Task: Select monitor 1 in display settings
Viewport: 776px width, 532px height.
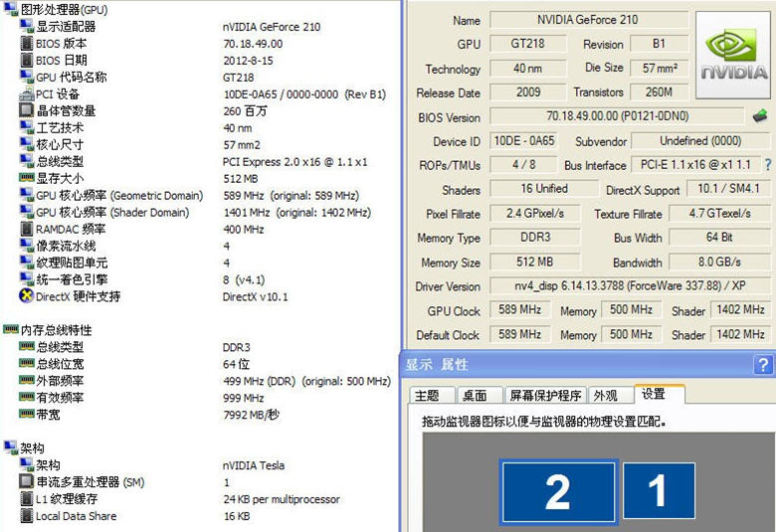Action: (659, 490)
